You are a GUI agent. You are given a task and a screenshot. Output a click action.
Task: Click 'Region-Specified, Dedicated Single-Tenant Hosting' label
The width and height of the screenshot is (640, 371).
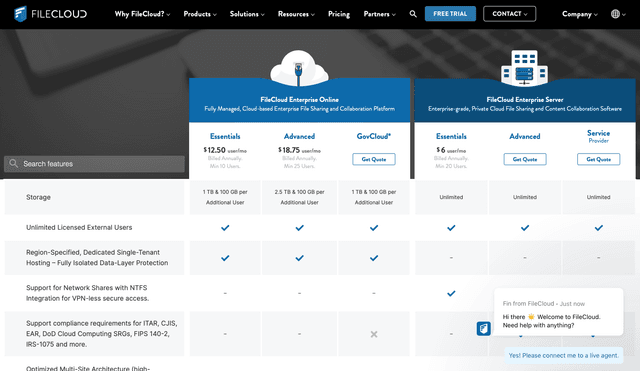pyautogui.click(x=97, y=258)
